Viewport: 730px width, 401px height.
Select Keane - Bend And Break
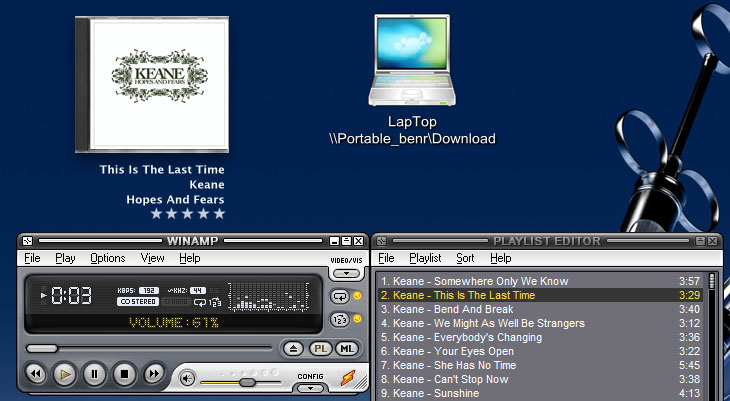(541, 309)
